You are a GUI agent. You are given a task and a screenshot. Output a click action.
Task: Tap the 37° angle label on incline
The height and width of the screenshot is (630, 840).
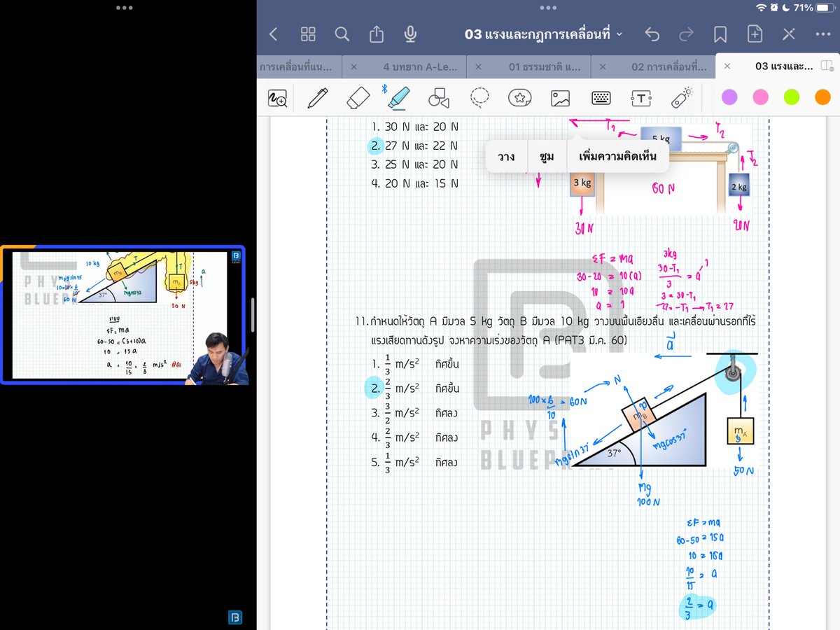pos(614,454)
